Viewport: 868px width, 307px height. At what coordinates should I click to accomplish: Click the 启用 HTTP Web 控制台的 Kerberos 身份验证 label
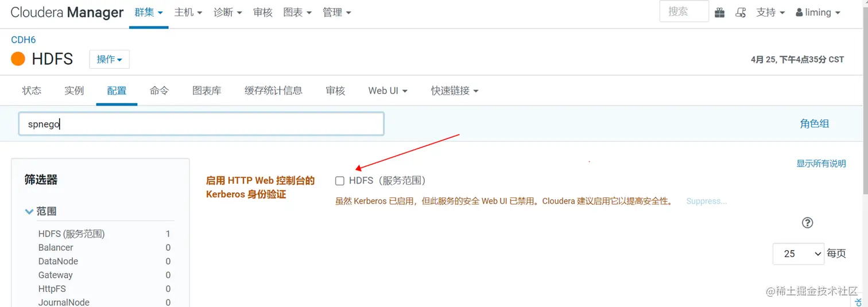click(x=261, y=188)
